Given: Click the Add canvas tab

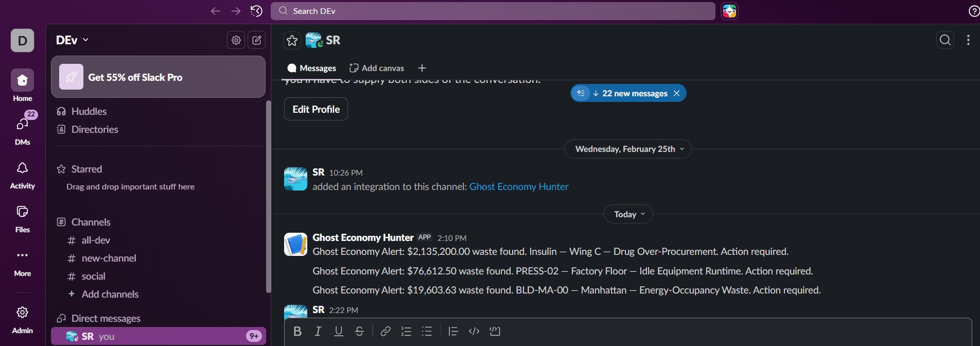Looking at the screenshot, I should (377, 68).
